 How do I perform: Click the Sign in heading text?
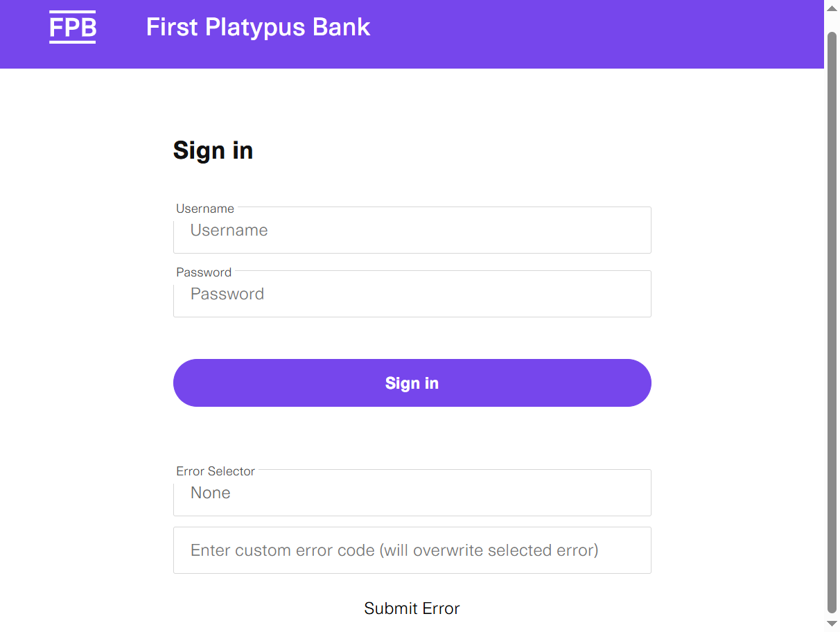[x=213, y=150]
